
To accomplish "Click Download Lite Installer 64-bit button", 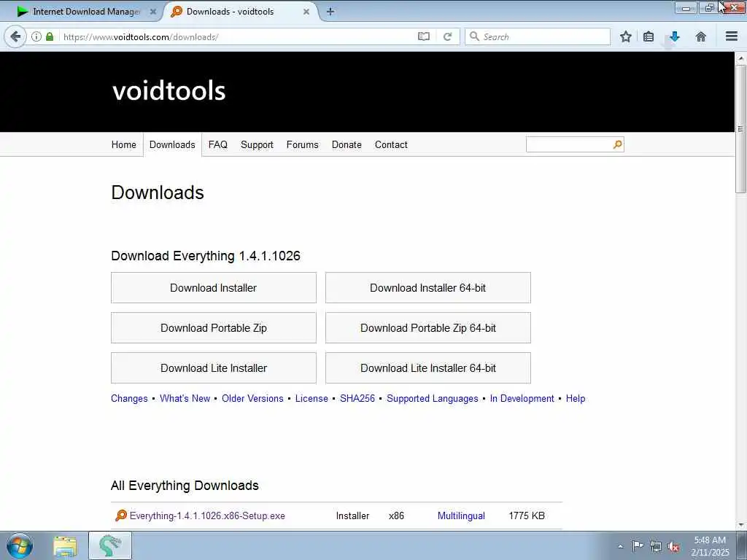I will 427,367.
